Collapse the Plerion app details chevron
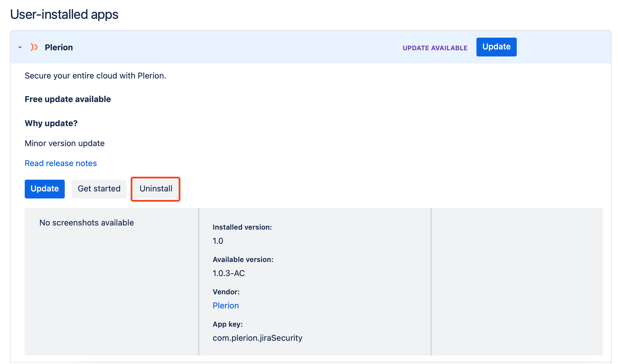Viewport: 618px width, 364px height. (x=20, y=47)
